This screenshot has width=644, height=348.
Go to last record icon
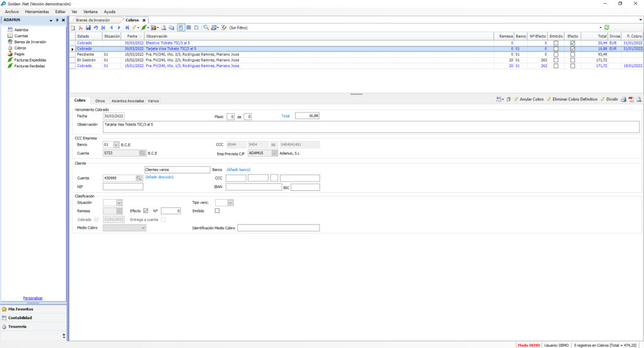[x=127, y=28]
